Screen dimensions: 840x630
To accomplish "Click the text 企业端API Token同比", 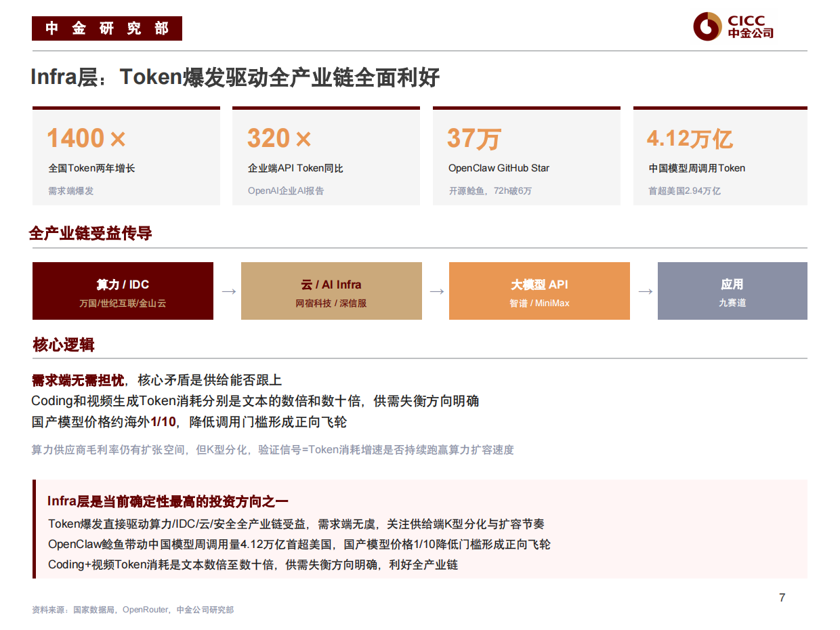I will (x=295, y=168).
